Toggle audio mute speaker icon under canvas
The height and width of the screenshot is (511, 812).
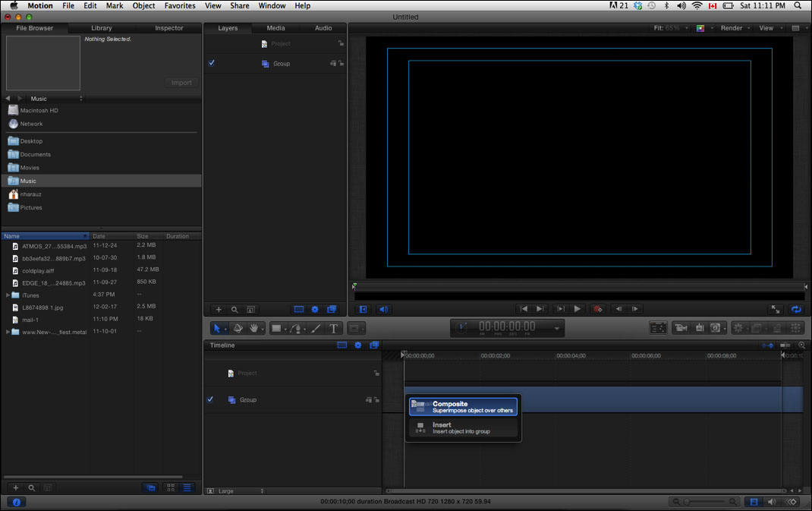pyautogui.click(x=383, y=309)
